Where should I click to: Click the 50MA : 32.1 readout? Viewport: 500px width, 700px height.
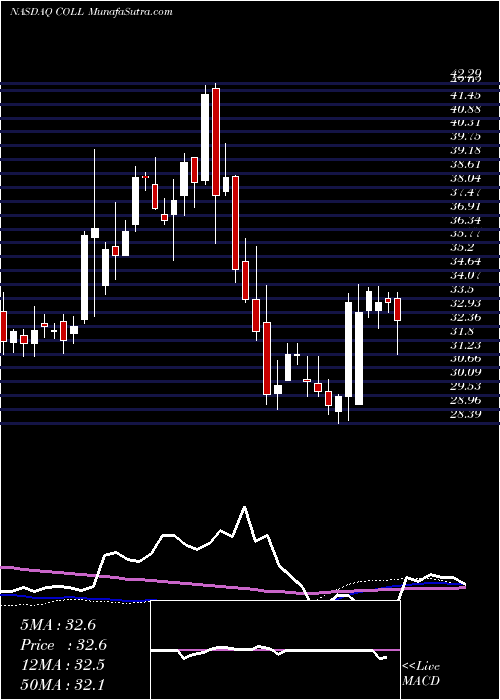(x=62, y=685)
